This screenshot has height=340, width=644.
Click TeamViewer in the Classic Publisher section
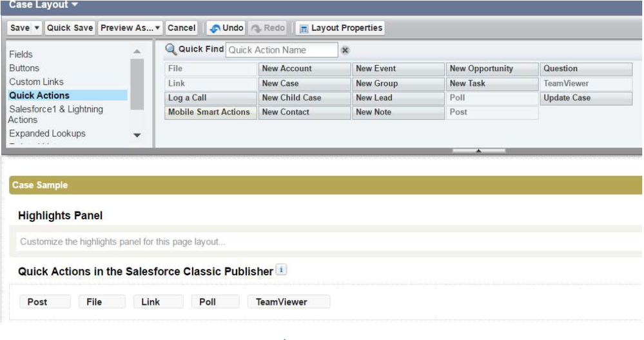289,302
